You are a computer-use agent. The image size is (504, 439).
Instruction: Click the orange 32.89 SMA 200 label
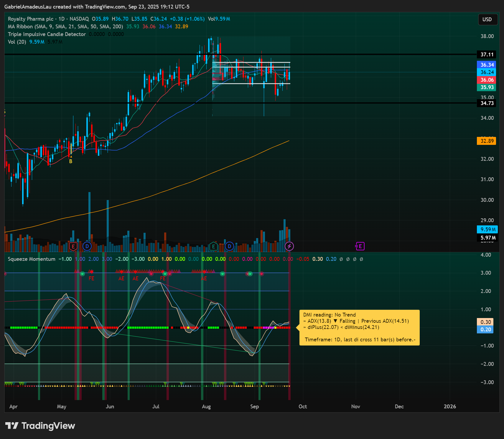coord(487,141)
